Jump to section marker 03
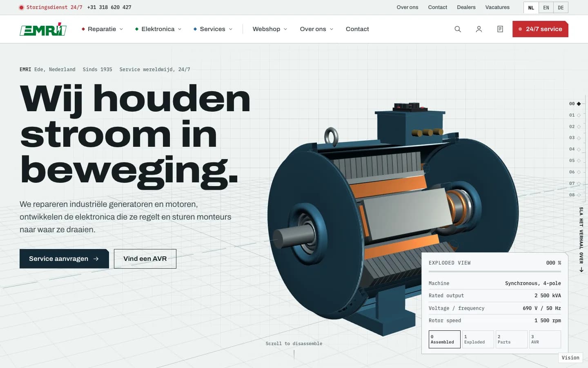The image size is (588, 368). [x=575, y=138]
